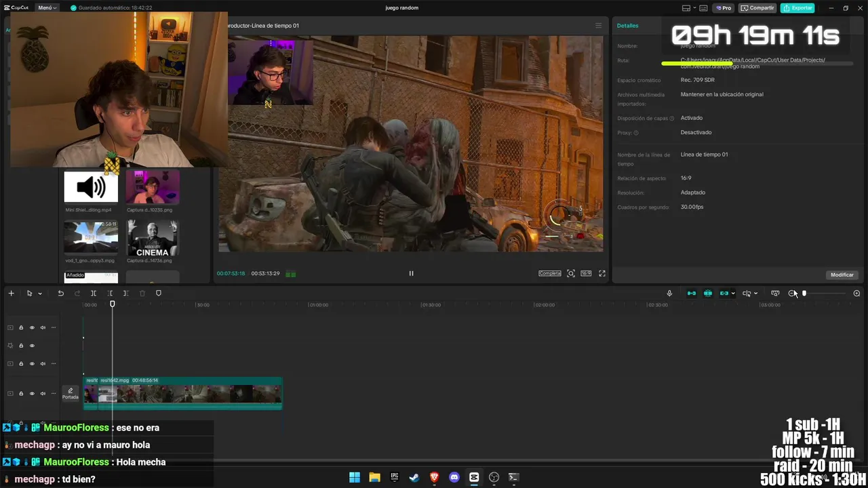
Task: Open Brave browser from the taskbar
Action: [434, 477]
